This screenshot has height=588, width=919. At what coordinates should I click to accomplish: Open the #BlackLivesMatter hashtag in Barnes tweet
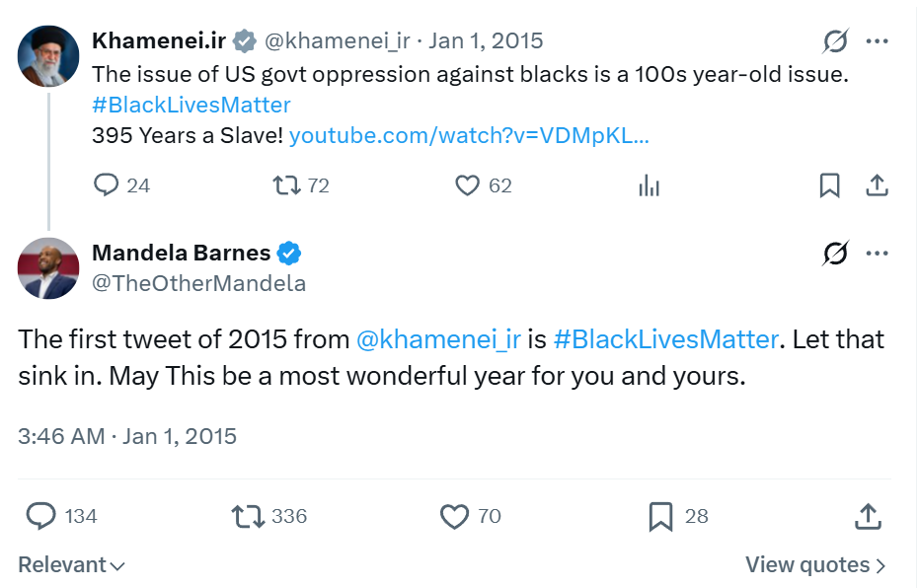click(x=666, y=339)
